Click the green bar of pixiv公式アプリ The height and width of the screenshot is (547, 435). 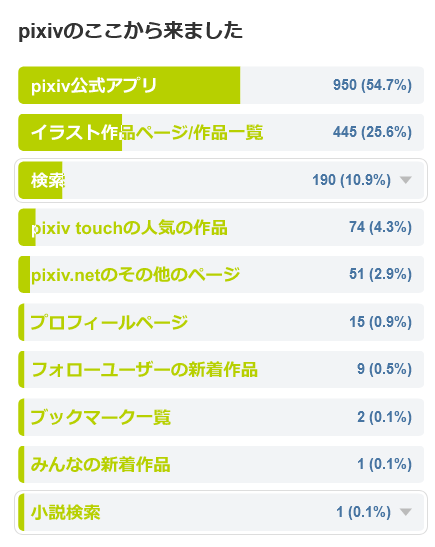pyautogui.click(x=129, y=85)
